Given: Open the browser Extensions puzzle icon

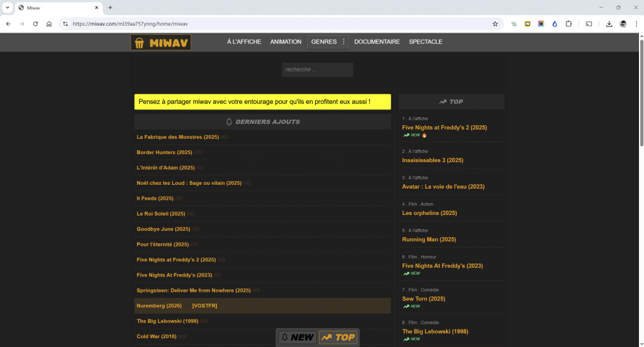Looking at the screenshot, I should pyautogui.click(x=569, y=24).
